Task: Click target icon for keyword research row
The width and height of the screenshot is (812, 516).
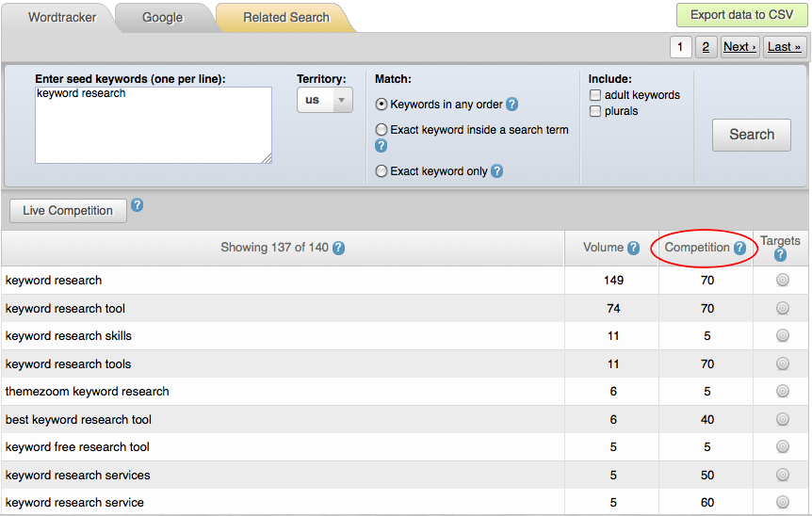Action: (x=783, y=280)
